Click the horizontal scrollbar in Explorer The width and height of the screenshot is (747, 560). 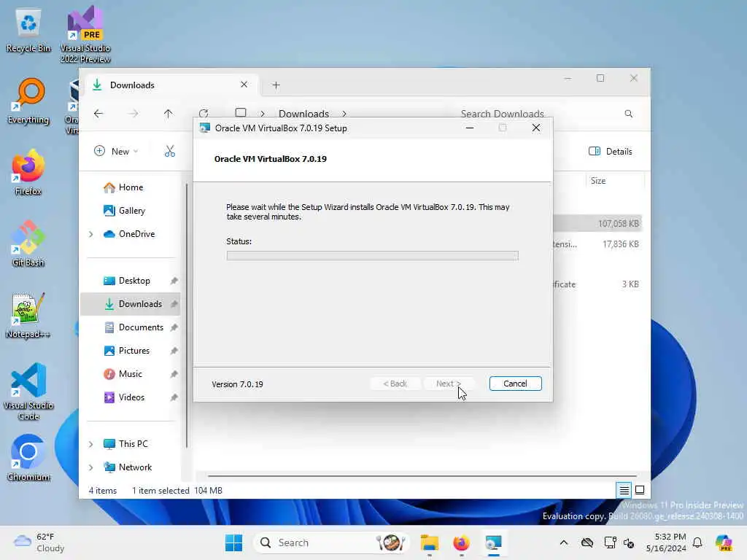422,475
